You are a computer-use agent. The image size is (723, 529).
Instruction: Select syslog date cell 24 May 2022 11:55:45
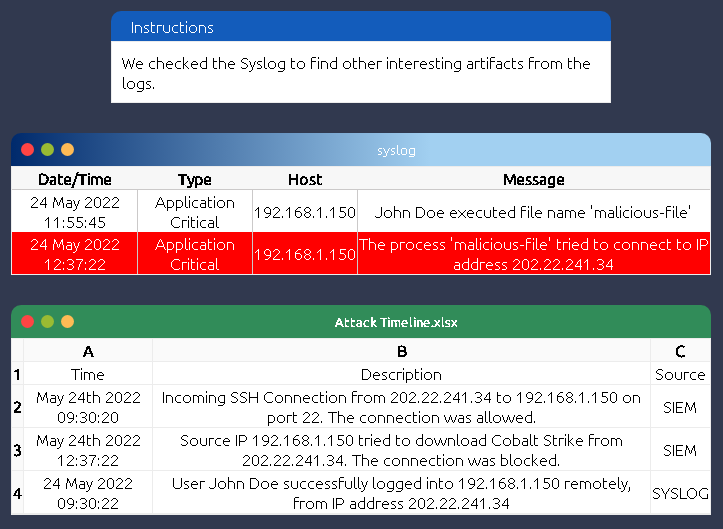point(75,212)
